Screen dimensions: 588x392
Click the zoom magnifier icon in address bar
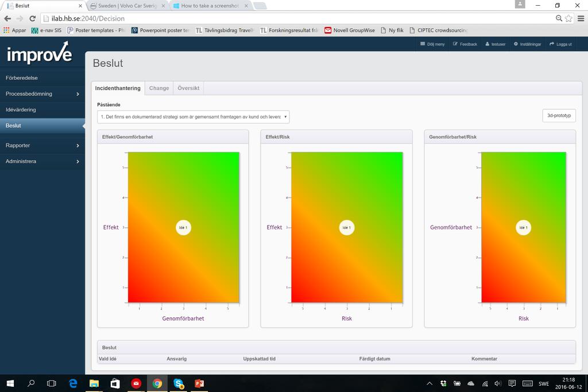point(559,18)
